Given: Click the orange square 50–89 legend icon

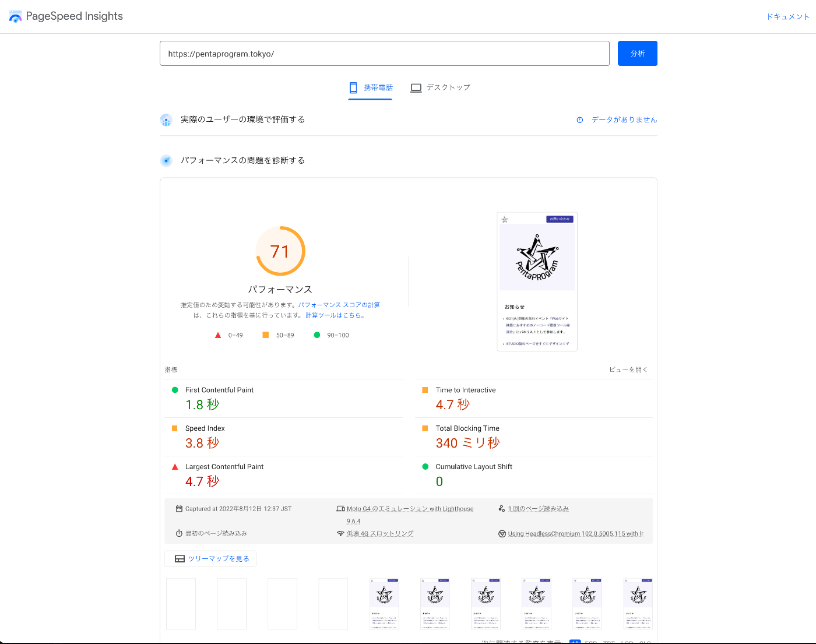Looking at the screenshot, I should coord(266,335).
